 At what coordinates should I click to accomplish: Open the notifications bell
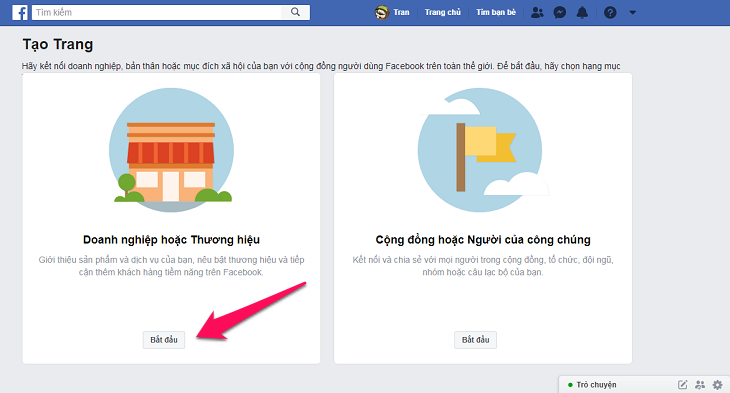tap(582, 13)
